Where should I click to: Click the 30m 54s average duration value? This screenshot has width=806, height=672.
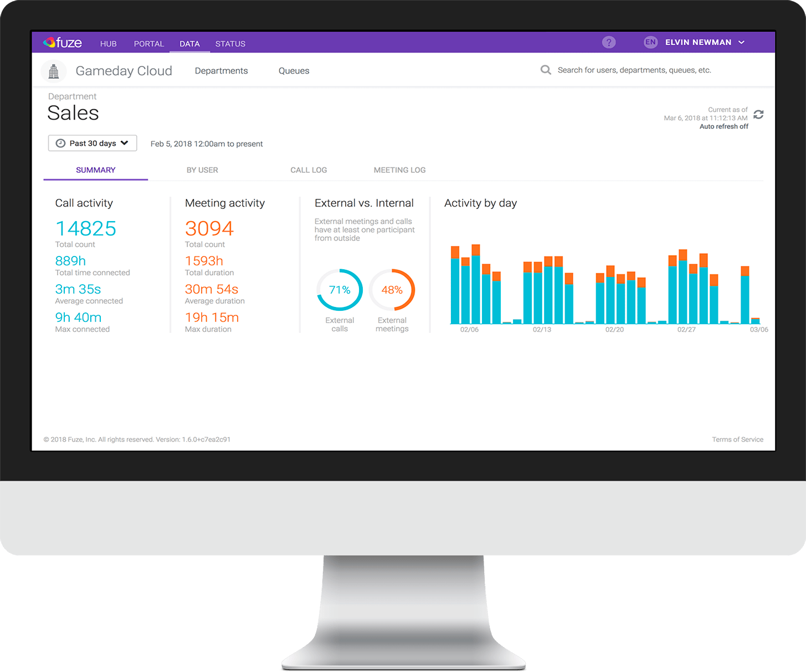pyautogui.click(x=212, y=289)
